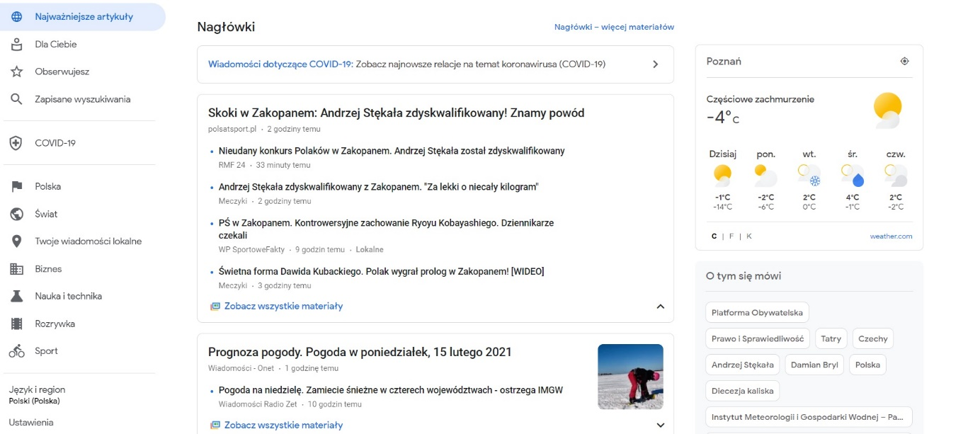Click the Dzisiaj forecast weather icon
This screenshot has width=980, height=434.
click(x=722, y=175)
